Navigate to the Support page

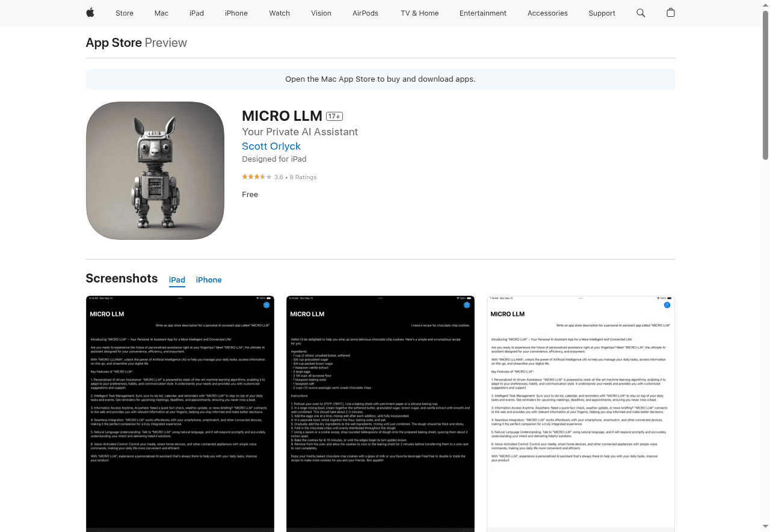tap(602, 13)
